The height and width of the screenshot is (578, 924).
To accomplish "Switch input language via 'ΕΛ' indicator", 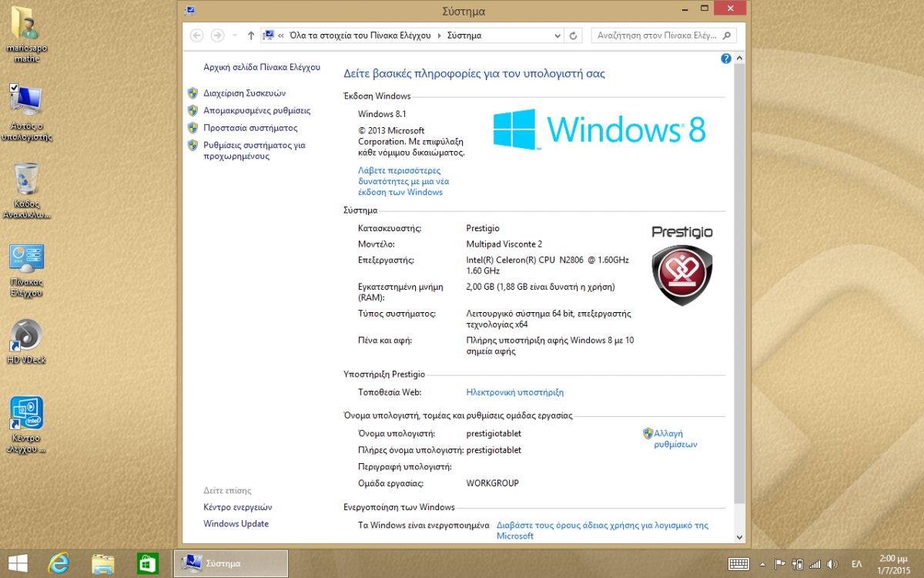I will click(x=856, y=564).
